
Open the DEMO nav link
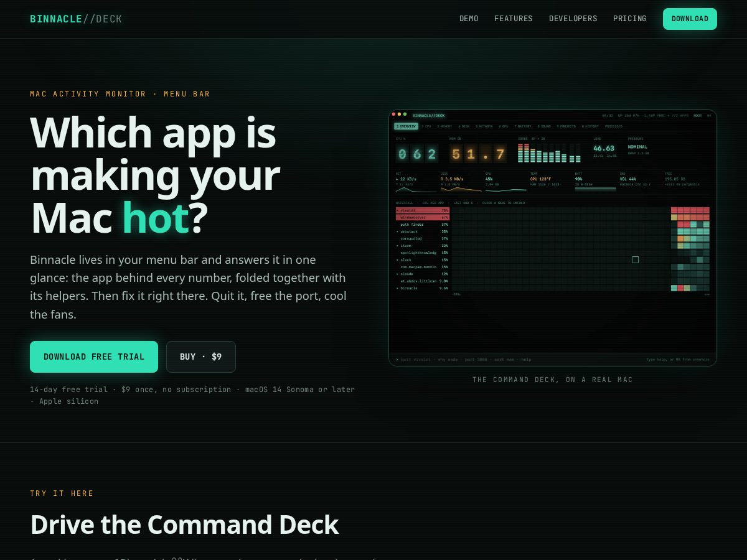(469, 19)
